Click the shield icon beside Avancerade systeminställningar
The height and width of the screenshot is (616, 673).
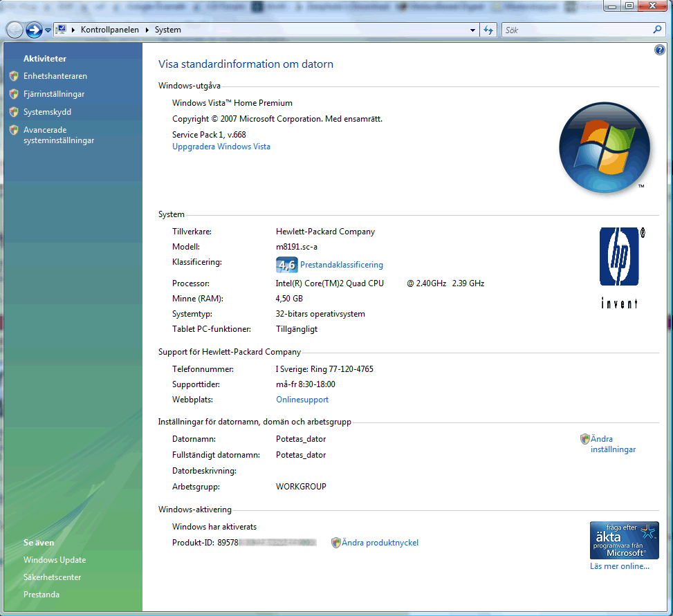click(14, 129)
